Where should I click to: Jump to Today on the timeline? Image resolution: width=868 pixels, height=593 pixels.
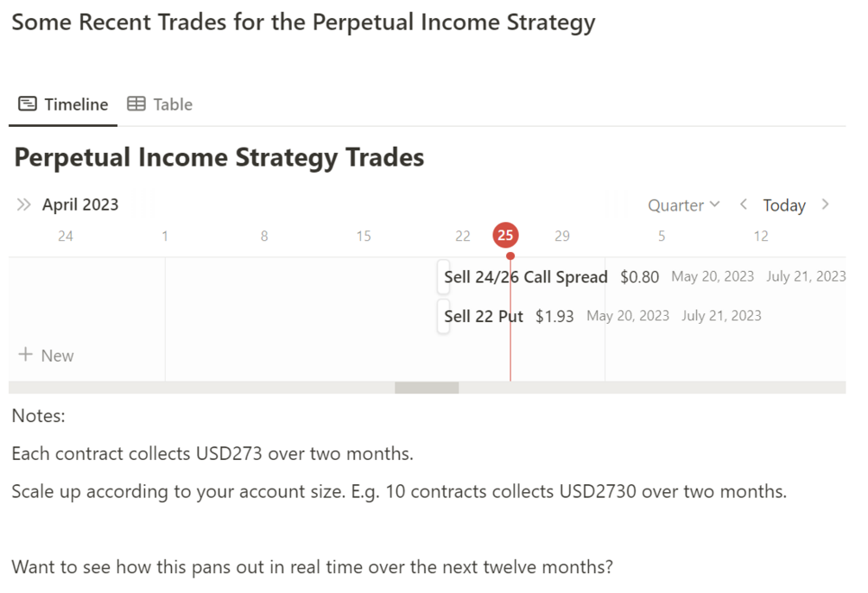(x=784, y=205)
